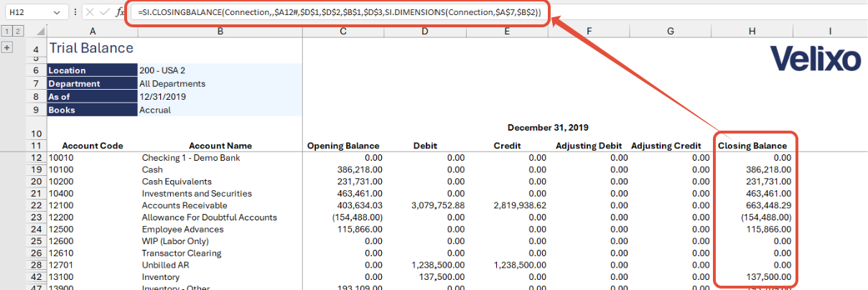Select column H header
The height and width of the screenshot is (290, 868).
[752, 32]
